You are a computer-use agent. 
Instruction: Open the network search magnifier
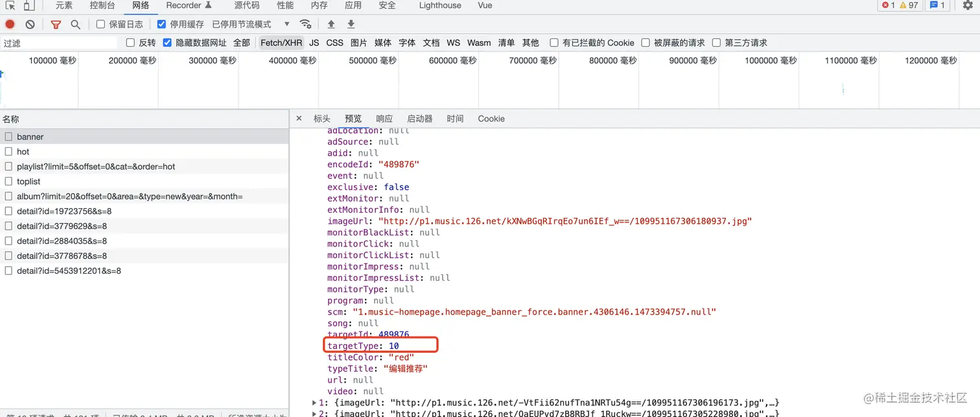pyautogui.click(x=75, y=24)
